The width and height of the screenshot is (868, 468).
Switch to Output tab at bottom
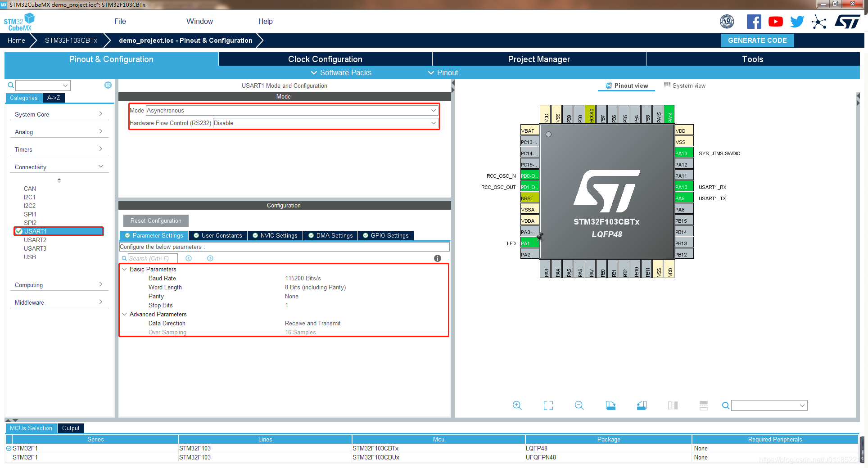(x=71, y=428)
